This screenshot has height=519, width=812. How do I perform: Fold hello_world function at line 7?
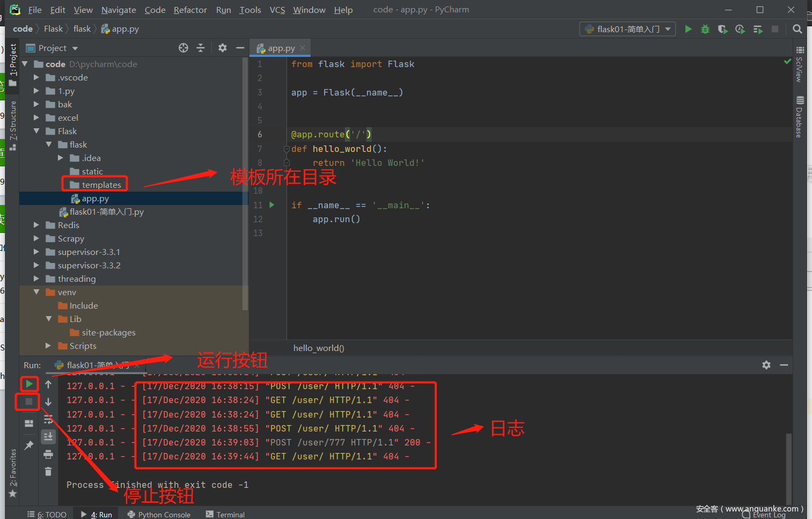tap(286, 149)
